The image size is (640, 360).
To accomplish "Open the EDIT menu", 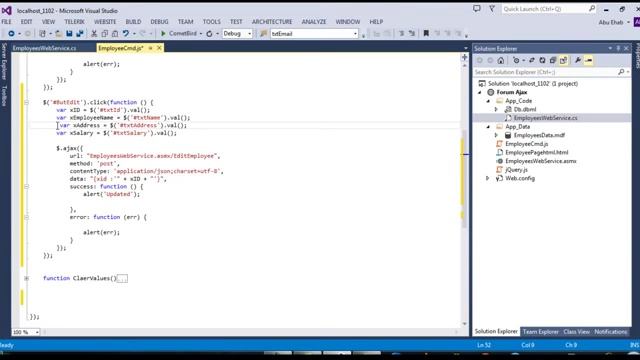I will (x=27, y=22).
